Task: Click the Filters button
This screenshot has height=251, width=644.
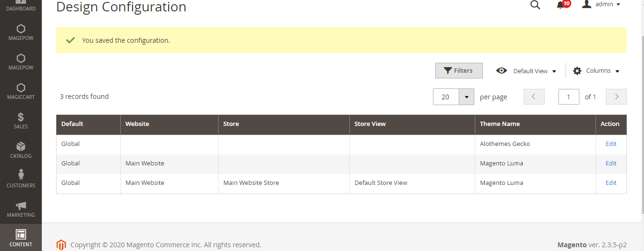Action: [x=459, y=71]
